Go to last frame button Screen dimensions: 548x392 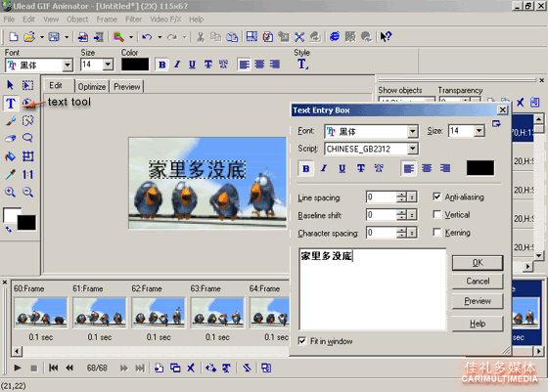point(140,368)
